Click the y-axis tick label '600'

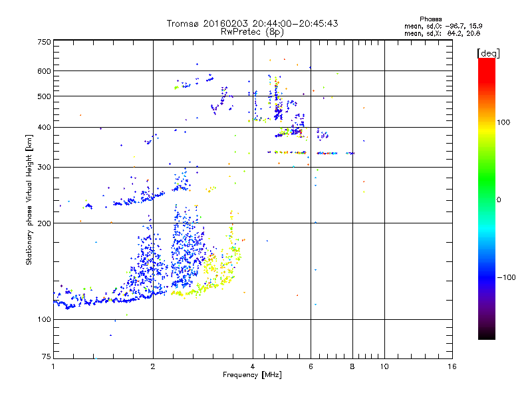(x=45, y=71)
